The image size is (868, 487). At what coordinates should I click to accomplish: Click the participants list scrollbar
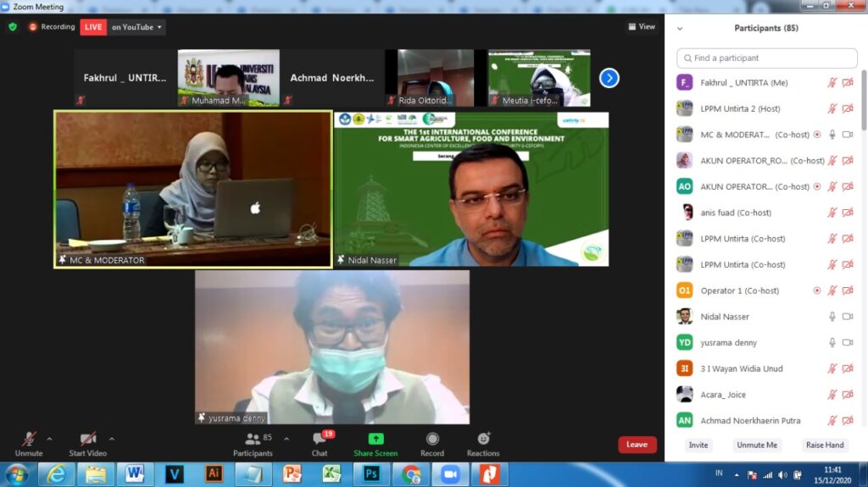(x=864, y=100)
